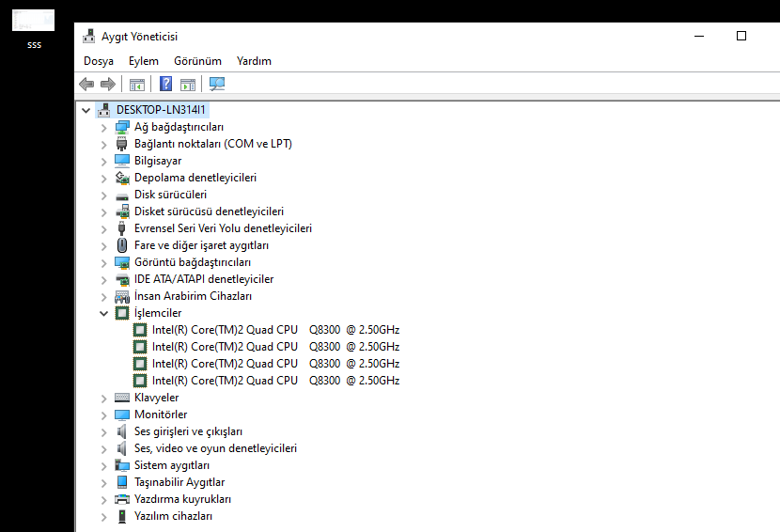Viewport: 780px width, 532px height.
Task: Expand Sistem aygıtları arrow
Action: tap(104, 466)
